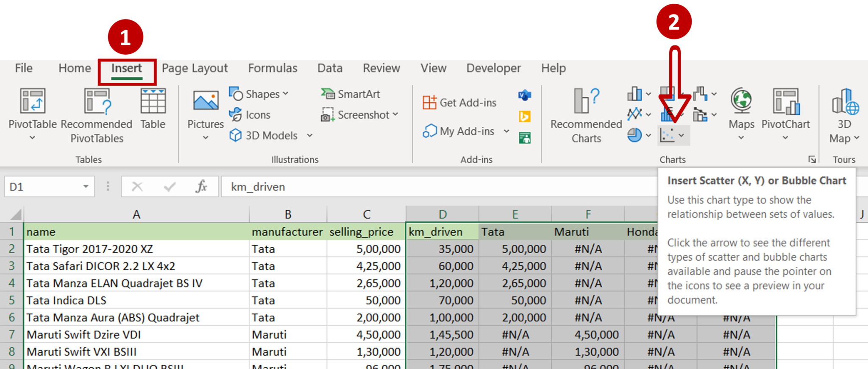Click the Screenshot tool
The height and width of the screenshot is (369, 868).
click(359, 115)
